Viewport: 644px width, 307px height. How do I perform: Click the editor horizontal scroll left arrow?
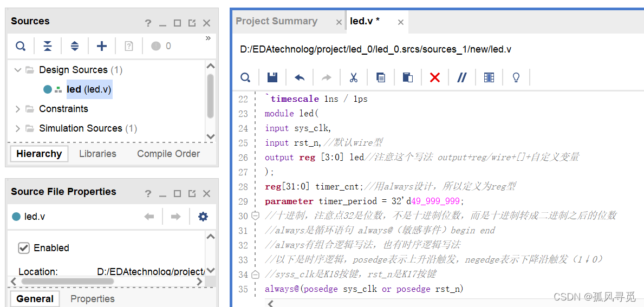(x=271, y=303)
